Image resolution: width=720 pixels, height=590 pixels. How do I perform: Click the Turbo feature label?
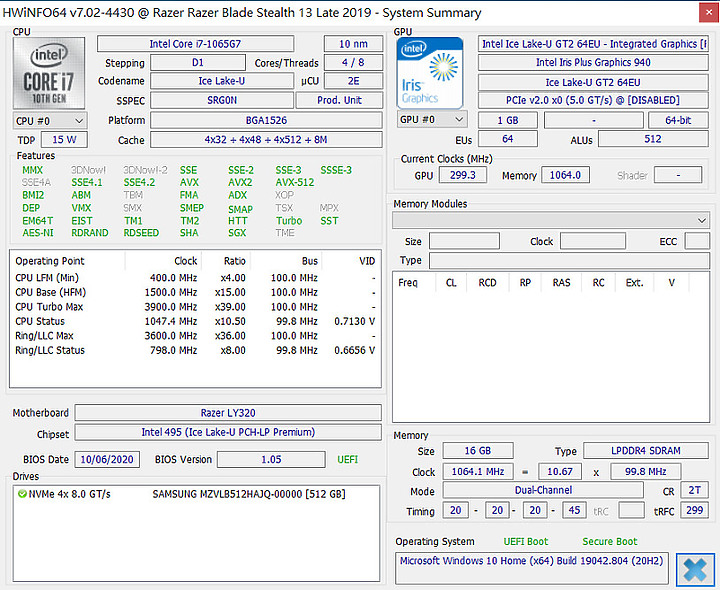[289, 221]
